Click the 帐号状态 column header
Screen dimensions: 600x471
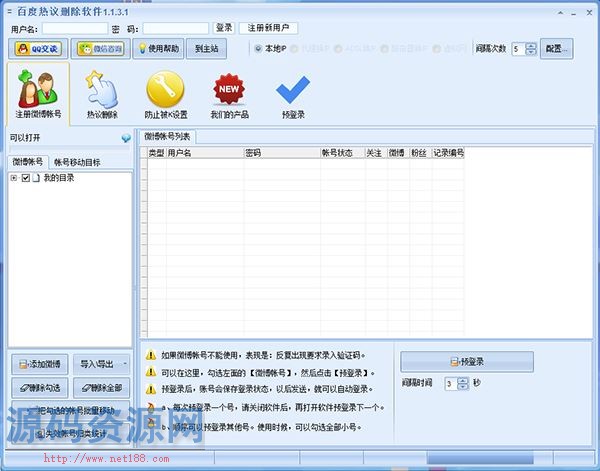[342, 153]
